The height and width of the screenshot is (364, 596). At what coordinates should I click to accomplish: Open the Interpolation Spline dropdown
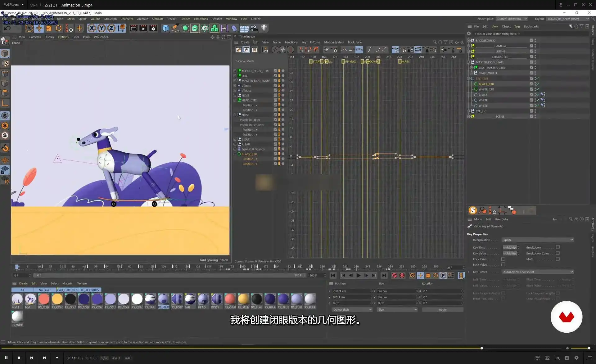coord(538,240)
